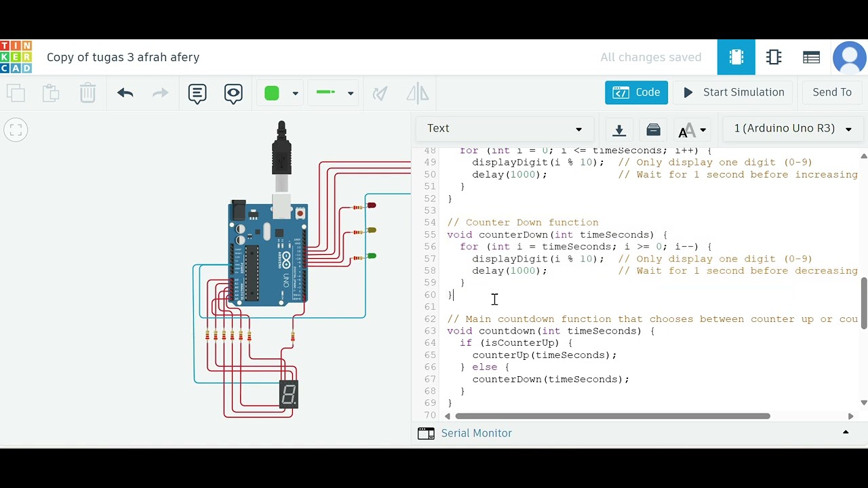Screen dimensions: 868x488
Task: Open the component list view icon
Action: tap(812, 58)
